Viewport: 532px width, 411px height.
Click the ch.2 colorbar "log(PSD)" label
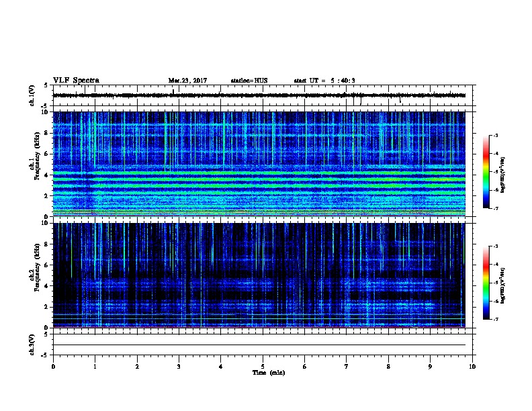tap(503, 286)
